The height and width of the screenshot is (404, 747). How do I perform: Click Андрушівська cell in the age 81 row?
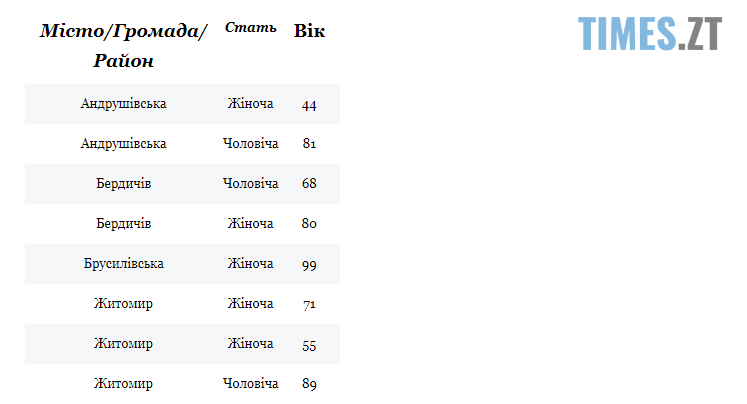click(x=124, y=144)
